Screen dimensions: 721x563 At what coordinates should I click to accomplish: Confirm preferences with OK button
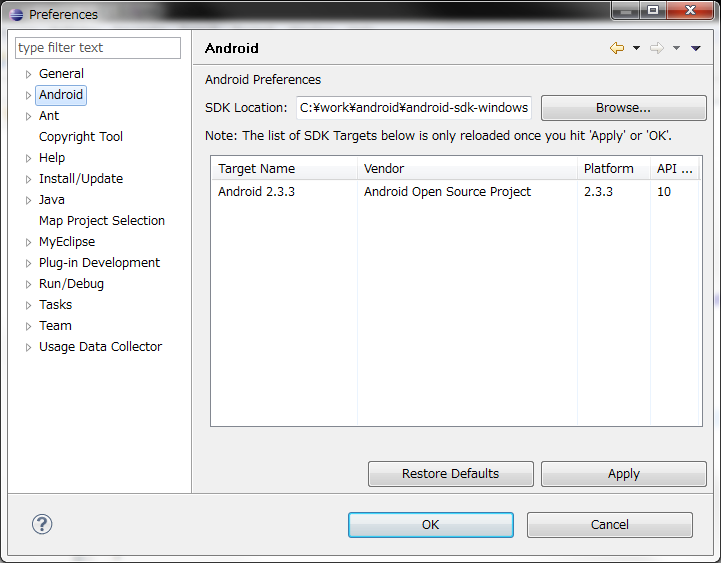[x=431, y=525]
